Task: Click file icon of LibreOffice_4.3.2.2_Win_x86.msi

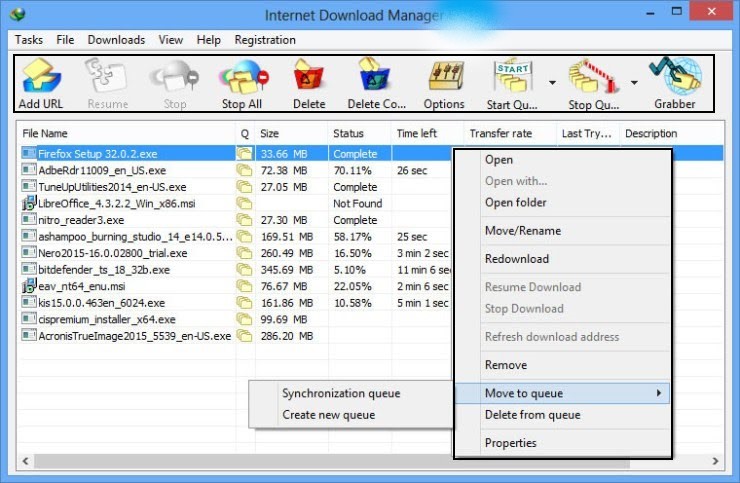Action: click(29, 203)
